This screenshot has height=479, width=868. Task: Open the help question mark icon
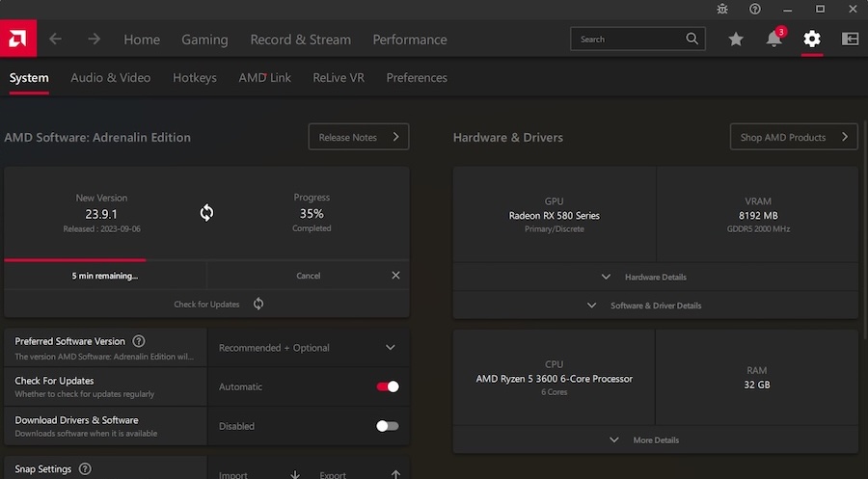(x=755, y=9)
